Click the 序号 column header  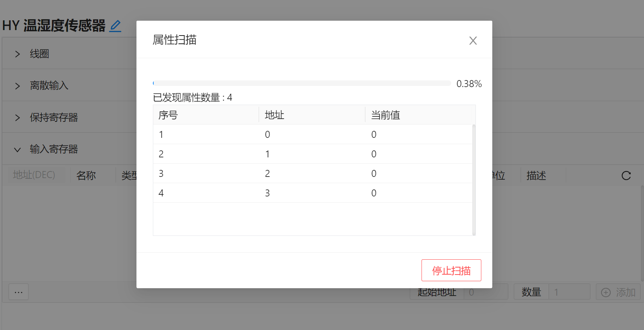tap(168, 115)
